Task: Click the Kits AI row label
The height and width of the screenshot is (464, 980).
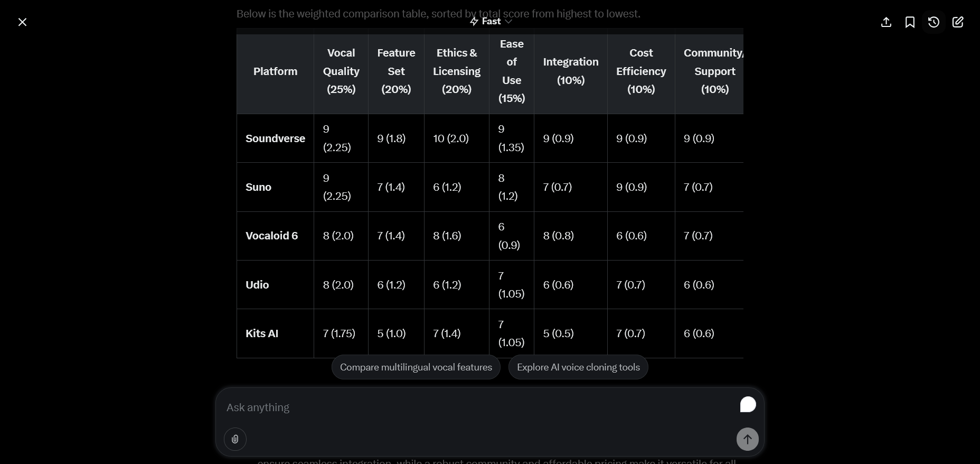Action: click(x=262, y=333)
